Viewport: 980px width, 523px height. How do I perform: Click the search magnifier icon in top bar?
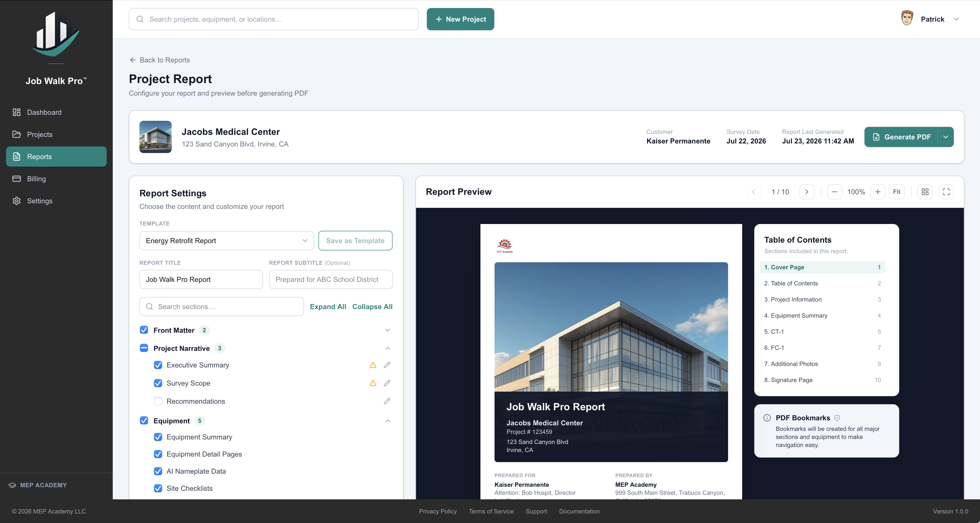pos(140,19)
